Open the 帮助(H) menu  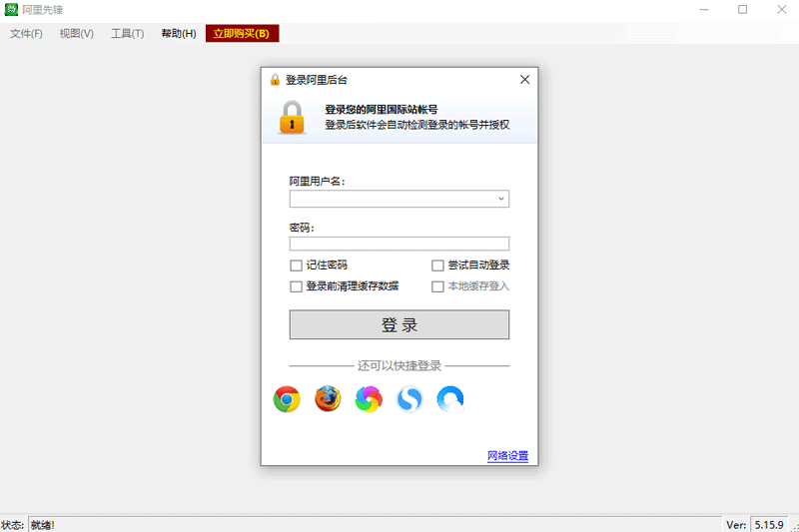pyautogui.click(x=178, y=34)
